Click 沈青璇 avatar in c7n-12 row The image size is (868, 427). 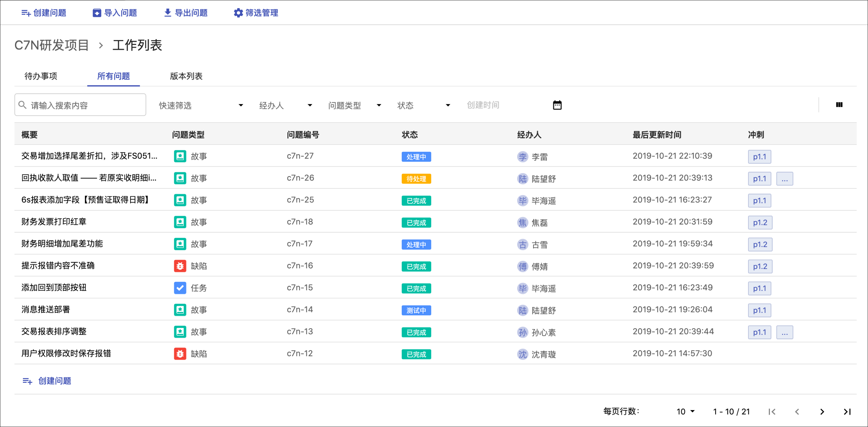(x=523, y=354)
